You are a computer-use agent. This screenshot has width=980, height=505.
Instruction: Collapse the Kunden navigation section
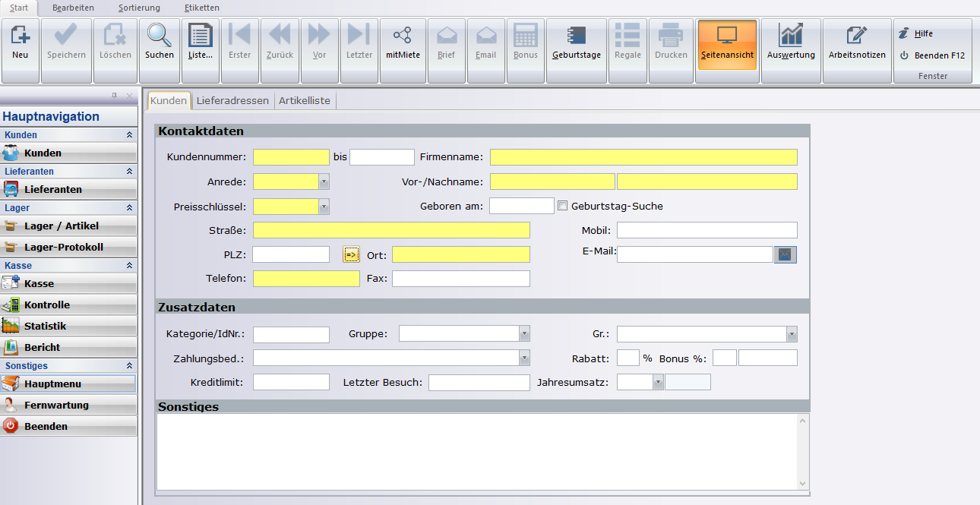[x=129, y=135]
